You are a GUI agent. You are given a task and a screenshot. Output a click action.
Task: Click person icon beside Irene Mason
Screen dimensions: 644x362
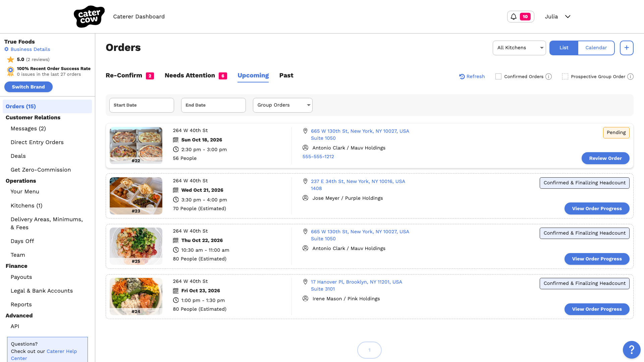point(305,299)
